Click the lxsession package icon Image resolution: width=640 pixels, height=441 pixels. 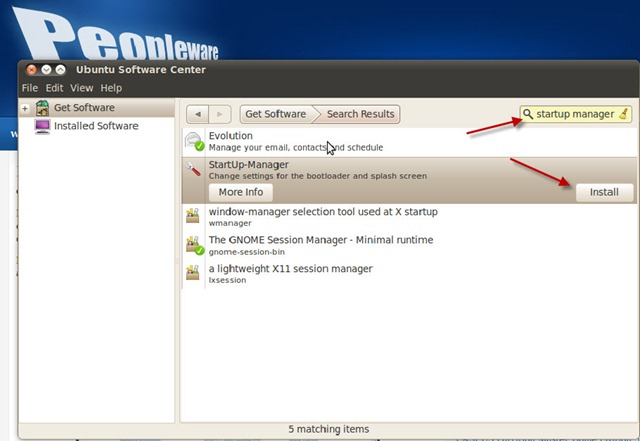tap(193, 272)
